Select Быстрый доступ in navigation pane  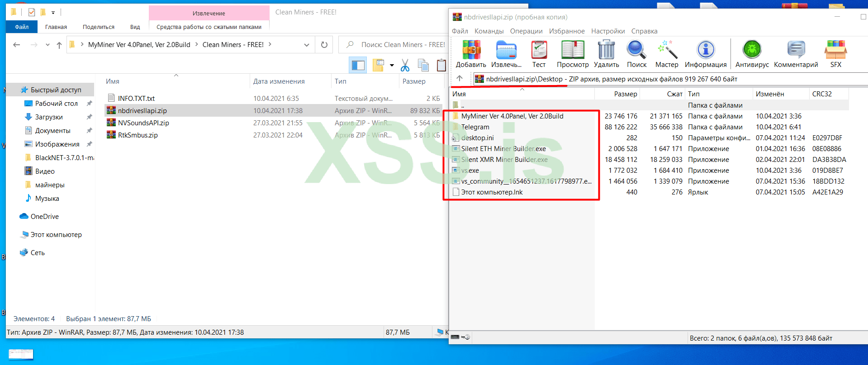[56, 90]
